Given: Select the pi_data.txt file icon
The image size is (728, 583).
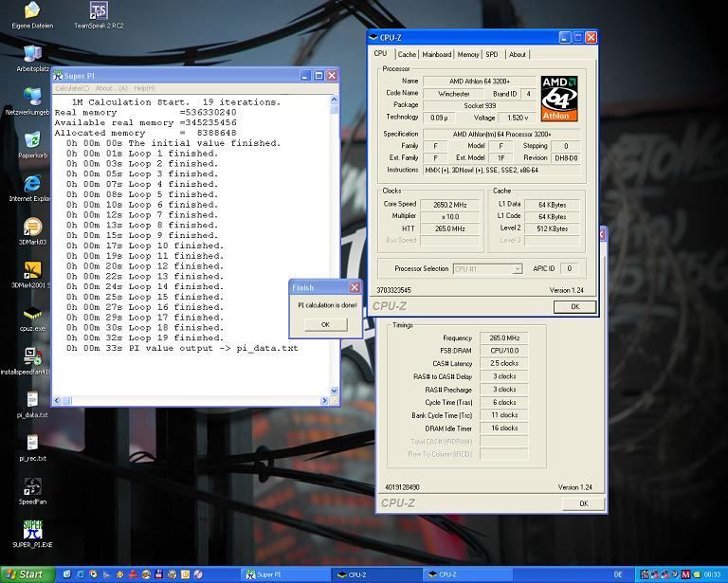Looking at the screenshot, I should pyautogui.click(x=32, y=400).
